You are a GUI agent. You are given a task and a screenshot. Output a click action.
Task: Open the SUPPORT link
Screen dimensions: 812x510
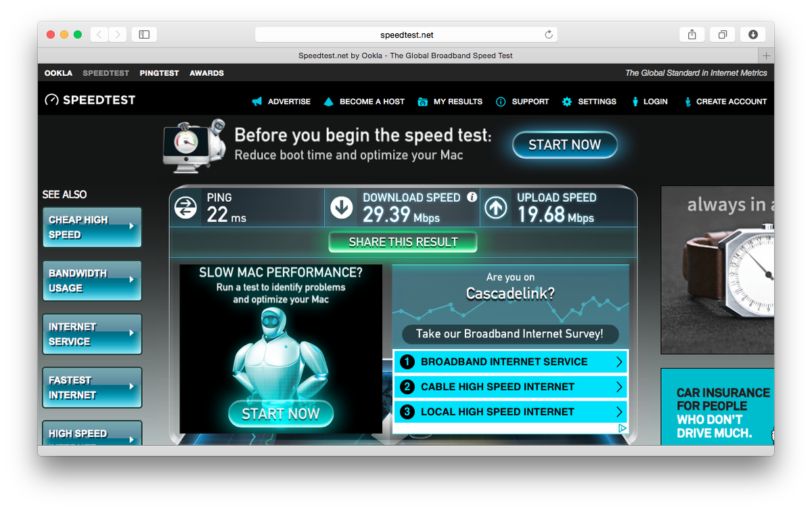tap(531, 102)
